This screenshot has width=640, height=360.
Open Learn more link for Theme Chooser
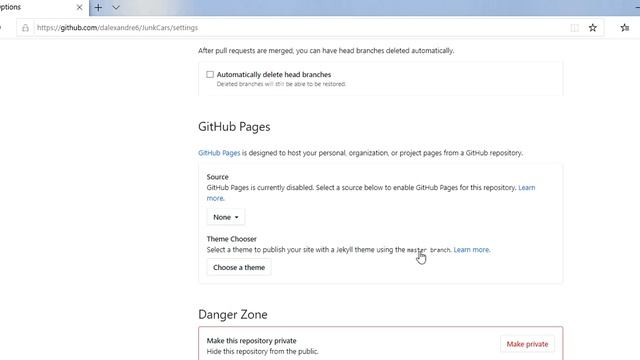(471, 250)
